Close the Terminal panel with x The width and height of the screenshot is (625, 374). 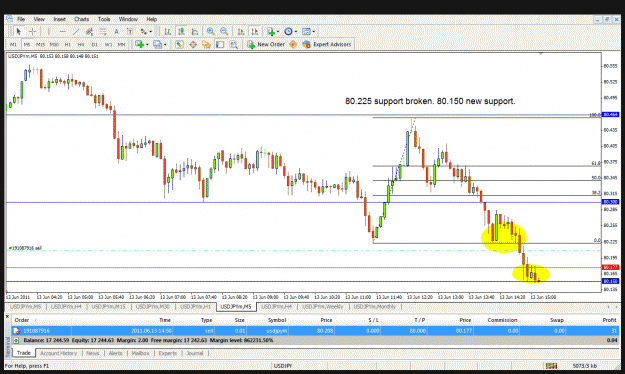[x=7, y=317]
